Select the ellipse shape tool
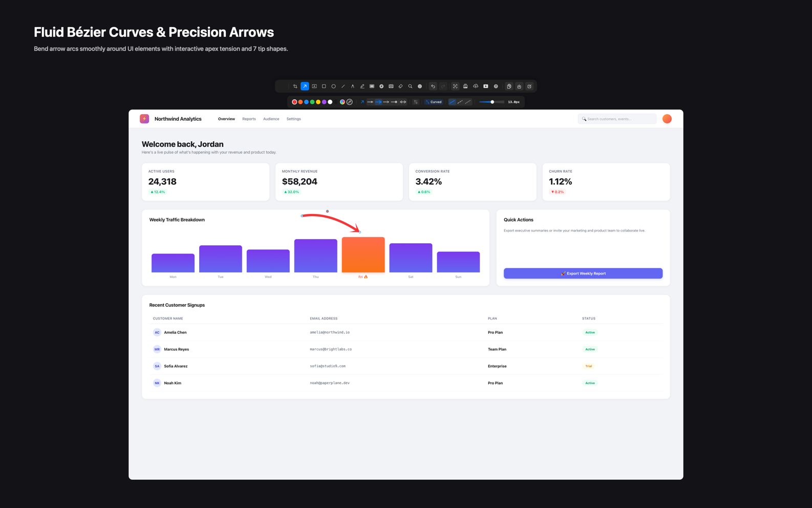This screenshot has height=508, width=812. [333, 86]
